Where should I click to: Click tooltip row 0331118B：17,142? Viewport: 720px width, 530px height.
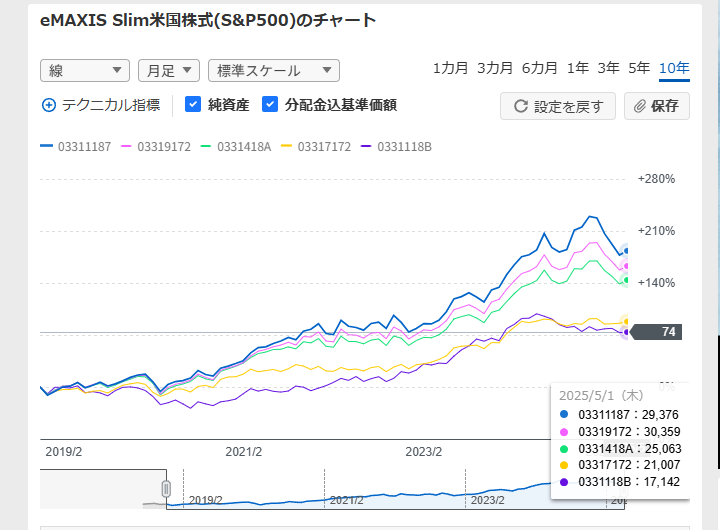[x=619, y=482]
